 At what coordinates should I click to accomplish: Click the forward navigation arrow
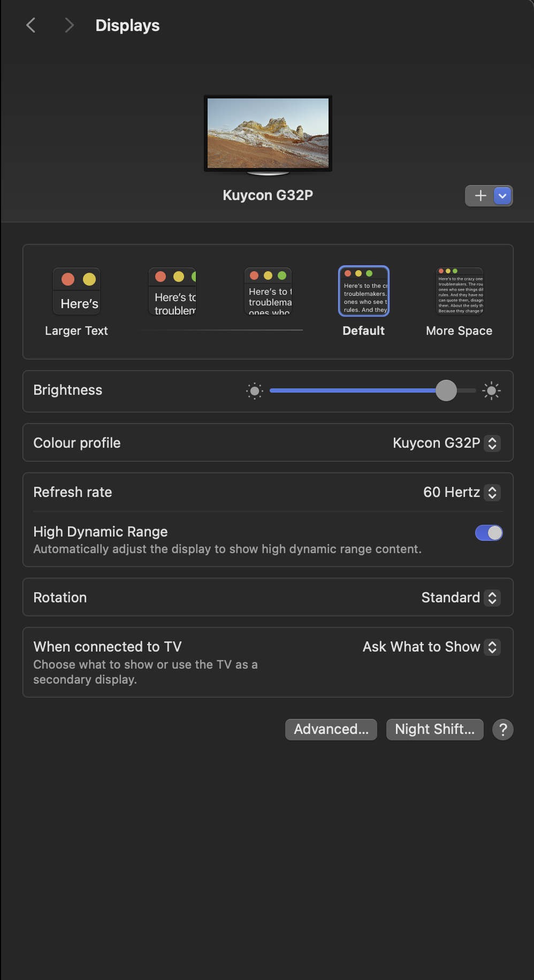68,25
